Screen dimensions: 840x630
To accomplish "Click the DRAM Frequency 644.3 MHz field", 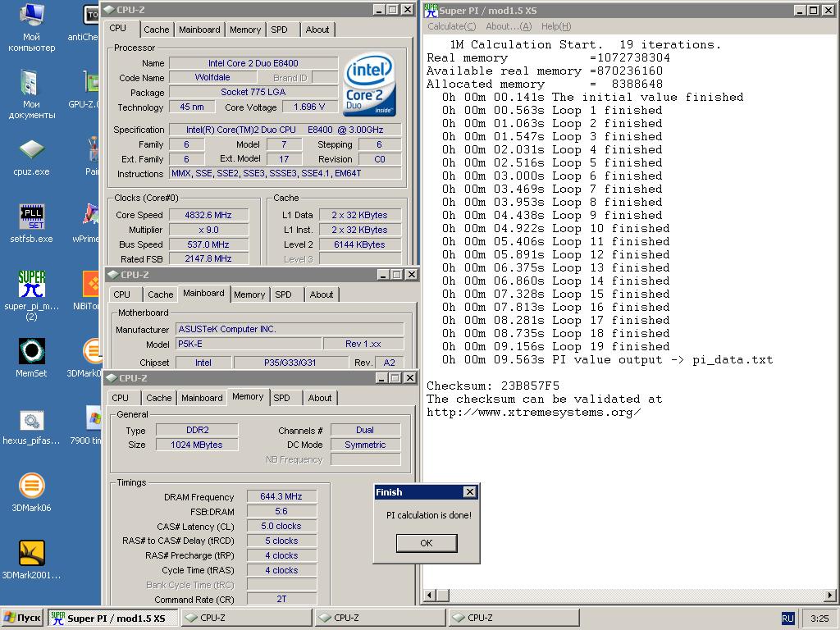I will click(281, 496).
